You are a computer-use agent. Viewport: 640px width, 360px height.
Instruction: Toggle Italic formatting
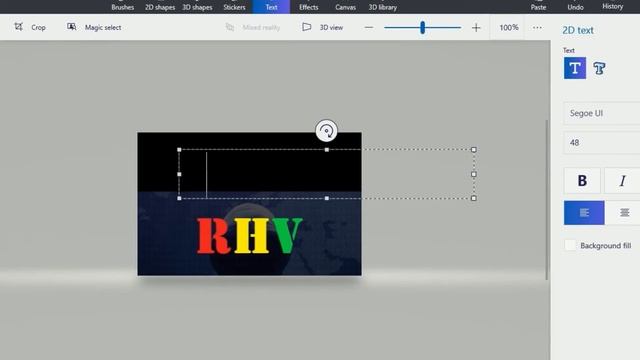coord(622,180)
